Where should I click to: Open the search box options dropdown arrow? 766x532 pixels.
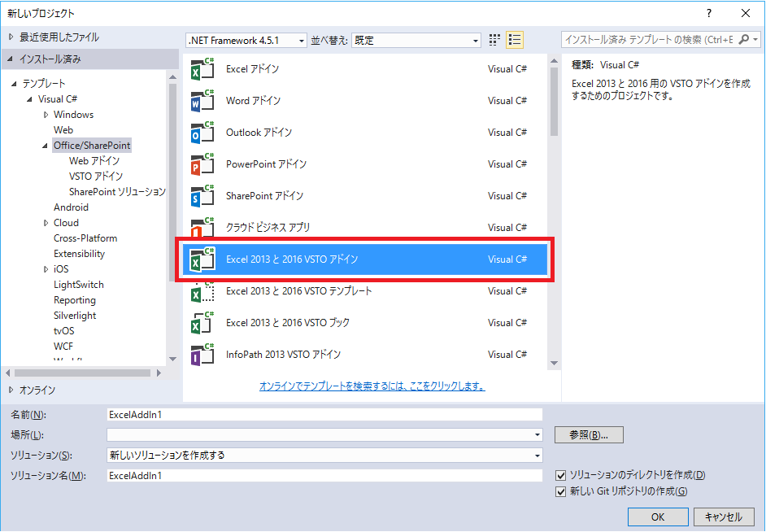coord(755,40)
